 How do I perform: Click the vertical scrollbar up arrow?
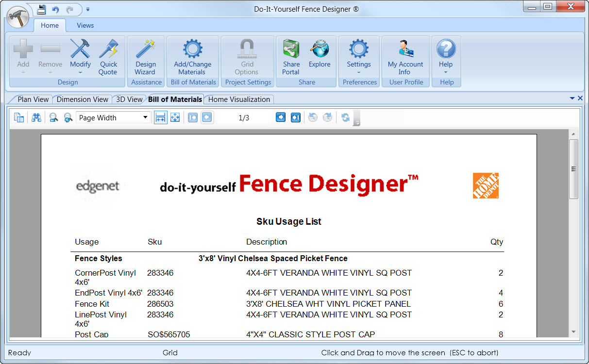(x=573, y=134)
